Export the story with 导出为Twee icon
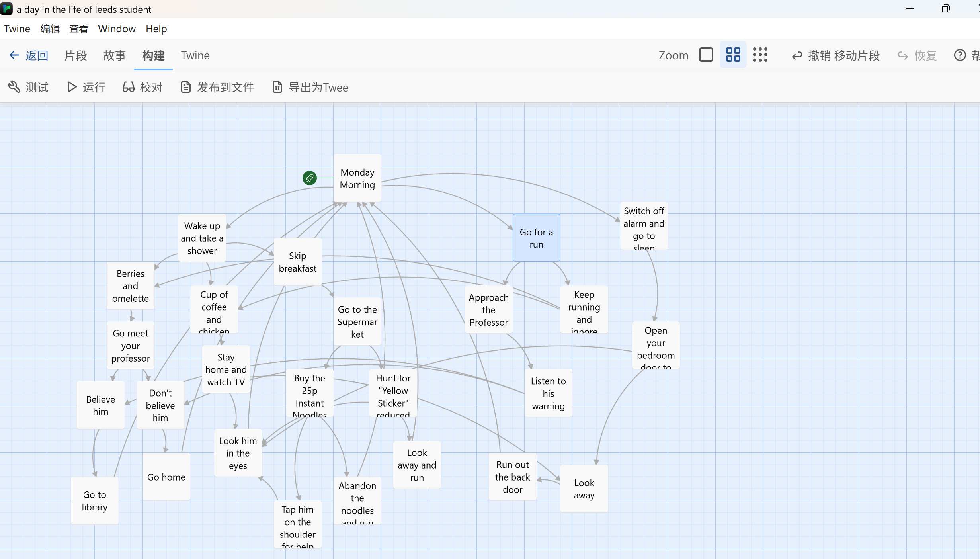Screen dimensions: 980x559 click(277, 87)
